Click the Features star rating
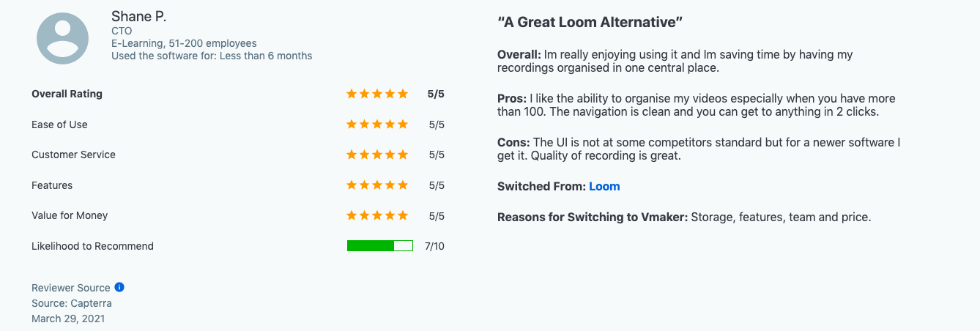The height and width of the screenshot is (331, 980). point(377,185)
